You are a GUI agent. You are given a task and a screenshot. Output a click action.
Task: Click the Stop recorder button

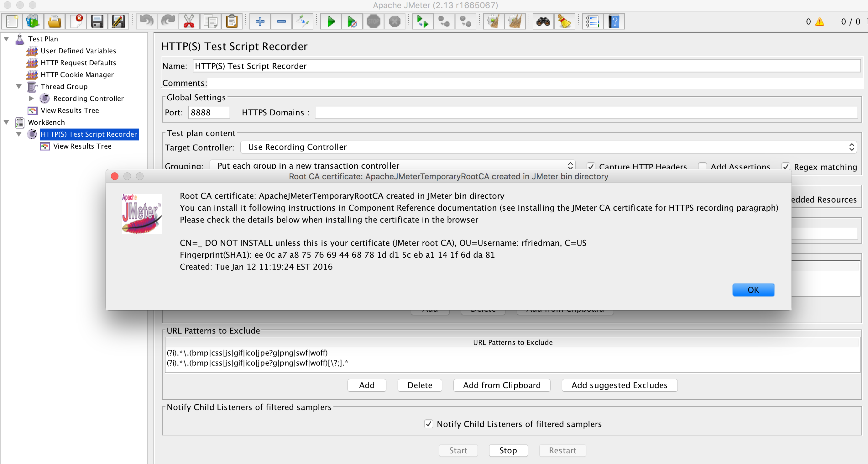tap(508, 451)
